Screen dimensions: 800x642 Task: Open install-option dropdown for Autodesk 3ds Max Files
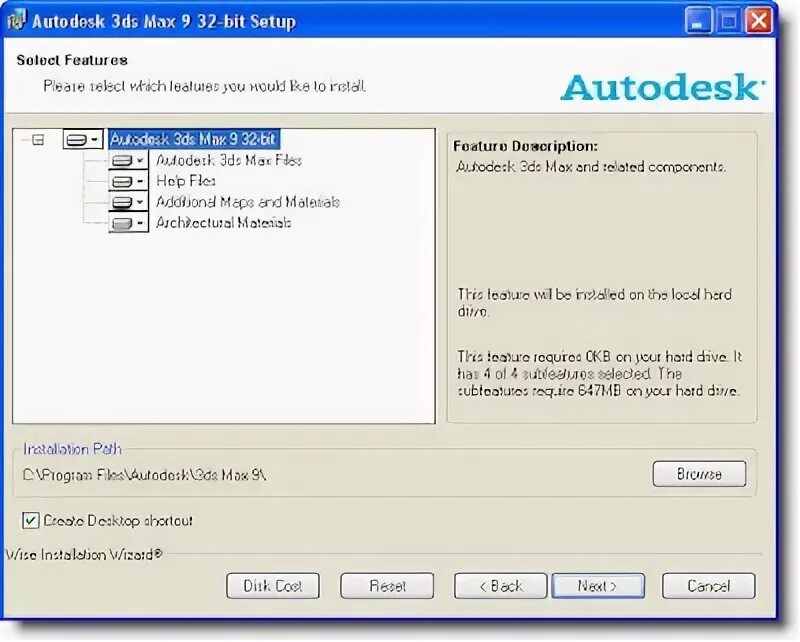tap(128, 160)
